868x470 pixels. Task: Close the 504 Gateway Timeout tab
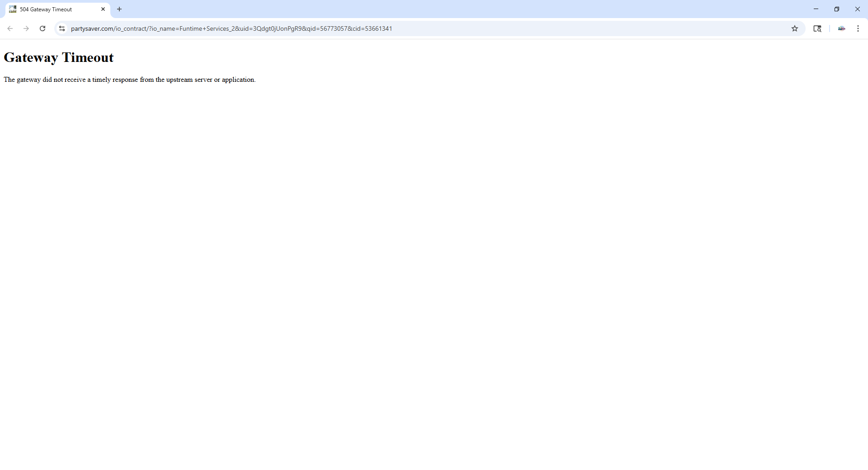[103, 9]
